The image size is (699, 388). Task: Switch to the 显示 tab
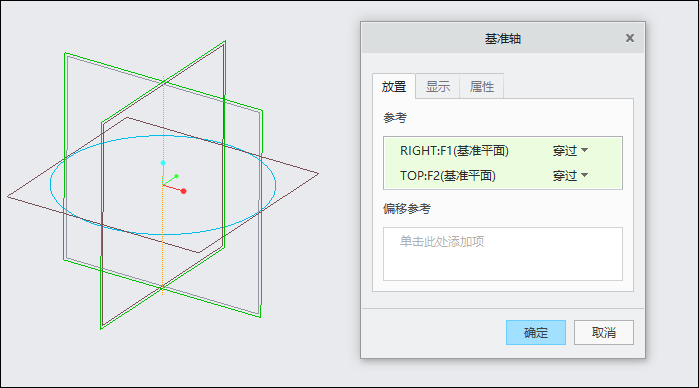pos(437,87)
